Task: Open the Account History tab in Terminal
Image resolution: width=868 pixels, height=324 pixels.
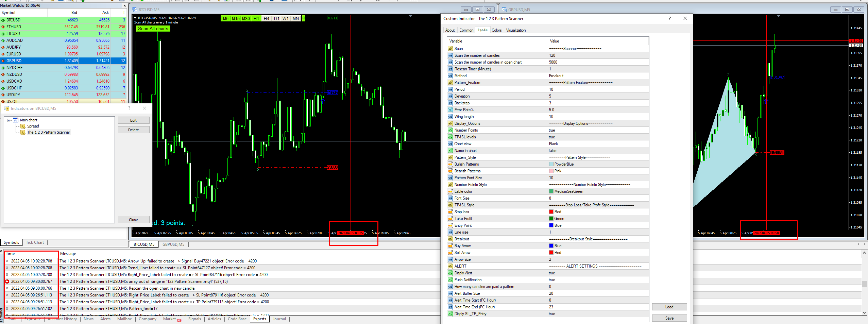Action: [62, 319]
